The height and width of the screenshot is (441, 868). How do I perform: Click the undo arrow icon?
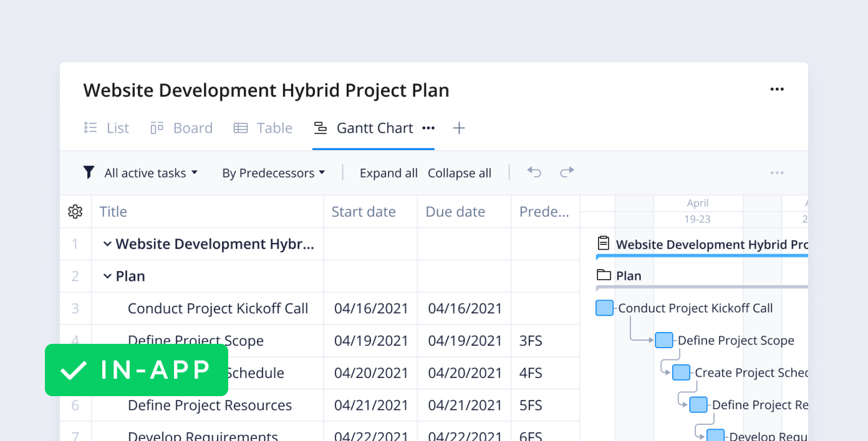(x=534, y=173)
